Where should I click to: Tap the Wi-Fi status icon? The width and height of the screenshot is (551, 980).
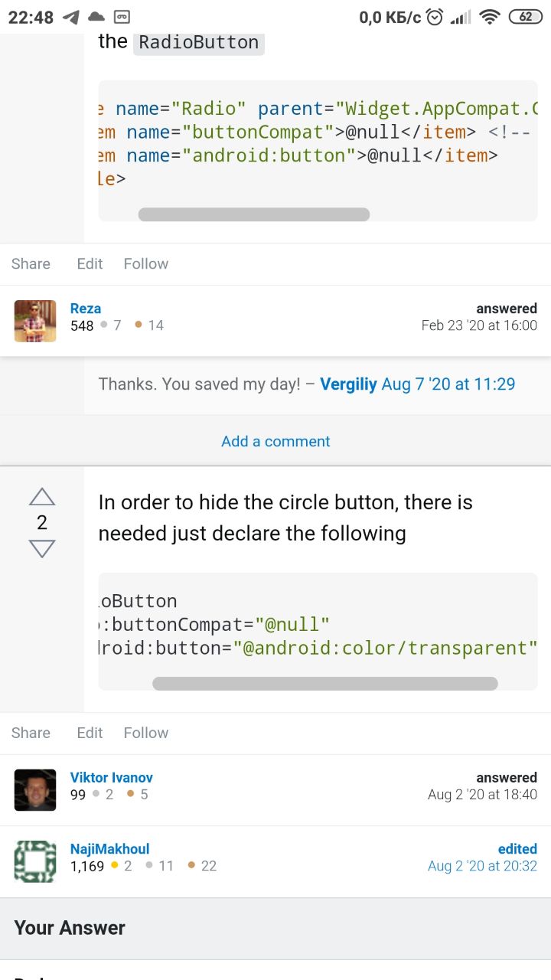[x=489, y=17]
